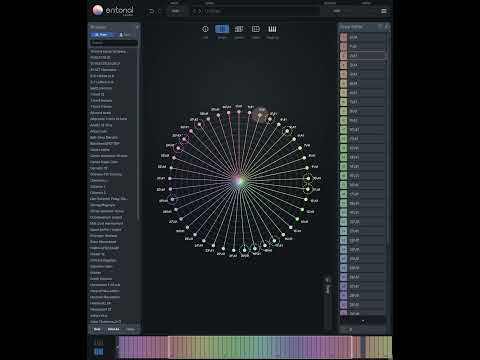Screen dimensions: 480x360
Task: Click the undo arrow icon
Action: pos(151,11)
